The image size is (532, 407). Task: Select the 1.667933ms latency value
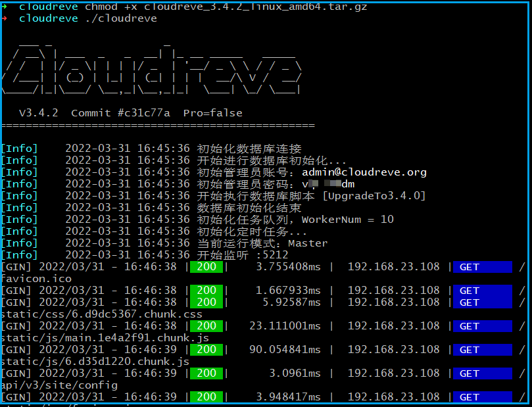(288, 291)
